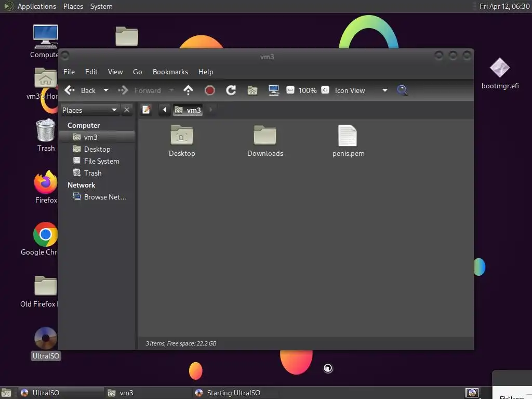Open the System panel menu
Screen dimensions: 532x399
tap(101, 6)
